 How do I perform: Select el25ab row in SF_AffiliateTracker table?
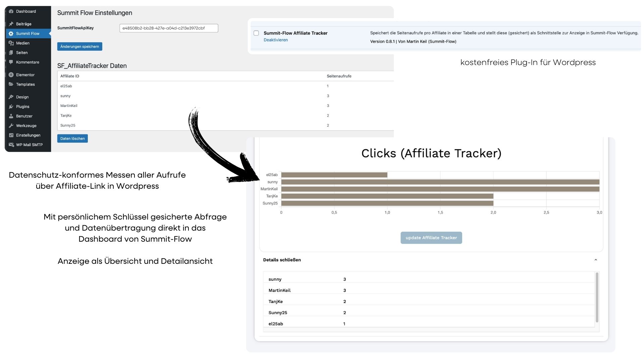(225, 86)
